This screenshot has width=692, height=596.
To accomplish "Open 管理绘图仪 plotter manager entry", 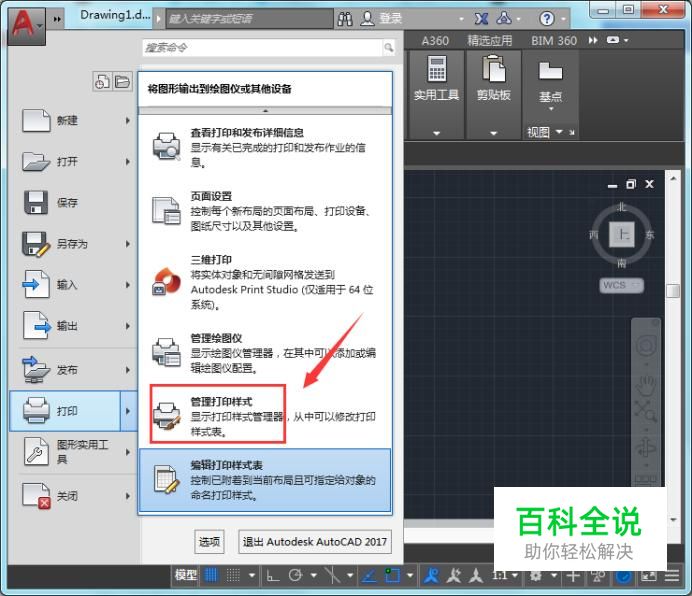I will (265, 353).
